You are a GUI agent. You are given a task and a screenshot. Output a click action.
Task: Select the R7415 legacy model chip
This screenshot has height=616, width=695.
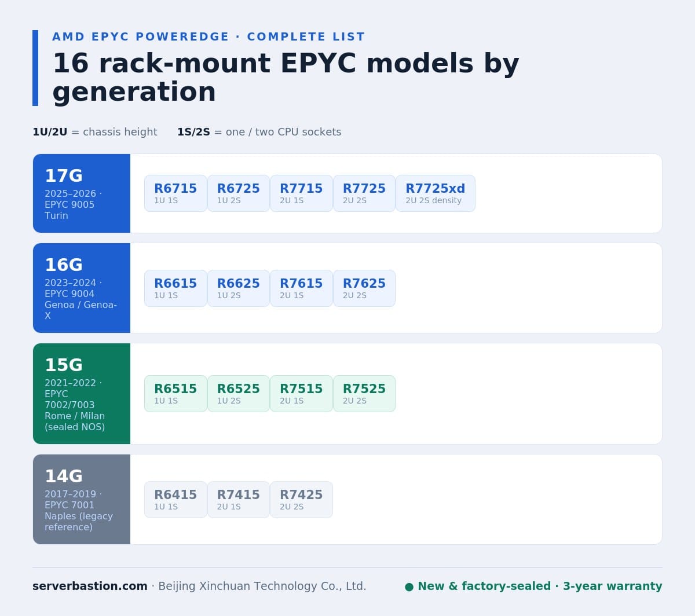(239, 500)
